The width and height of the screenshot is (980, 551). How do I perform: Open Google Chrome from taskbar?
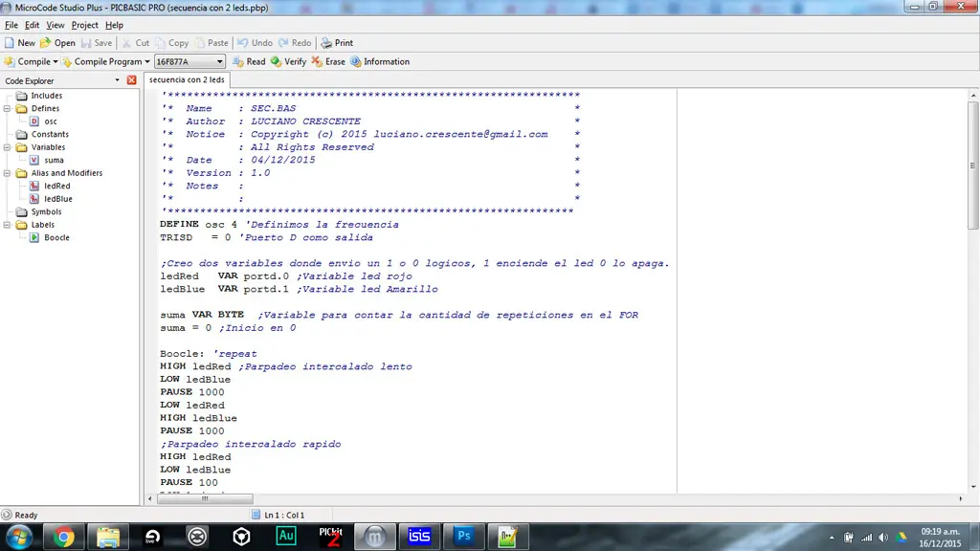click(x=63, y=537)
